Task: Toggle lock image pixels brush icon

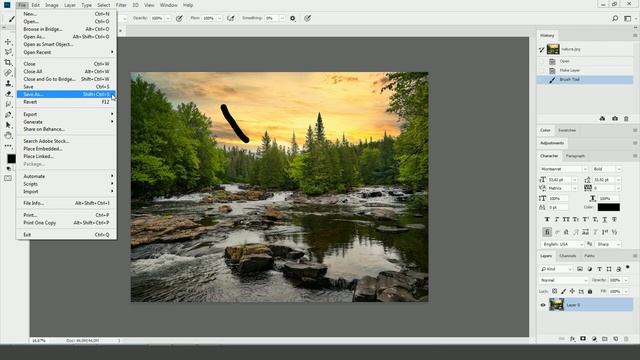Action: (563, 291)
